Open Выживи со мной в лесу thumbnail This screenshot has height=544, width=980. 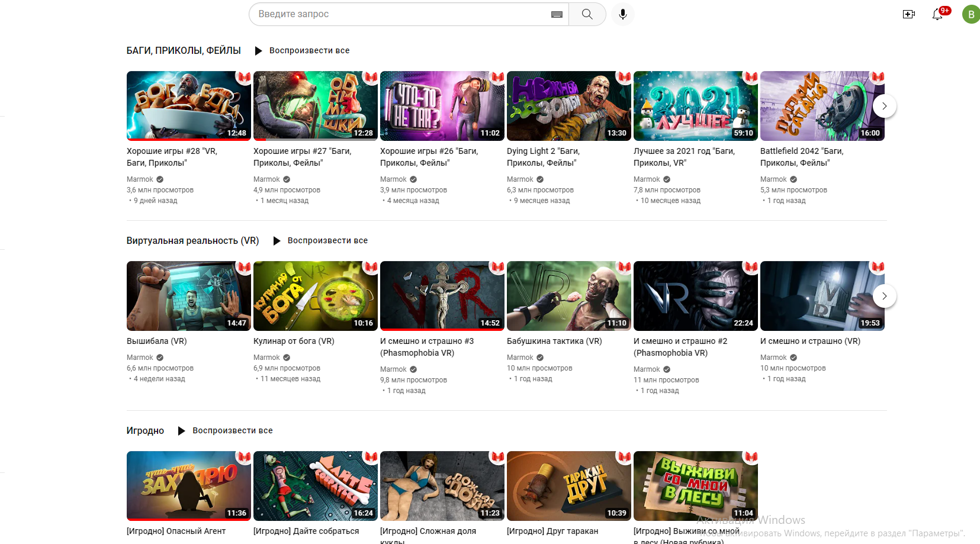[696, 486]
